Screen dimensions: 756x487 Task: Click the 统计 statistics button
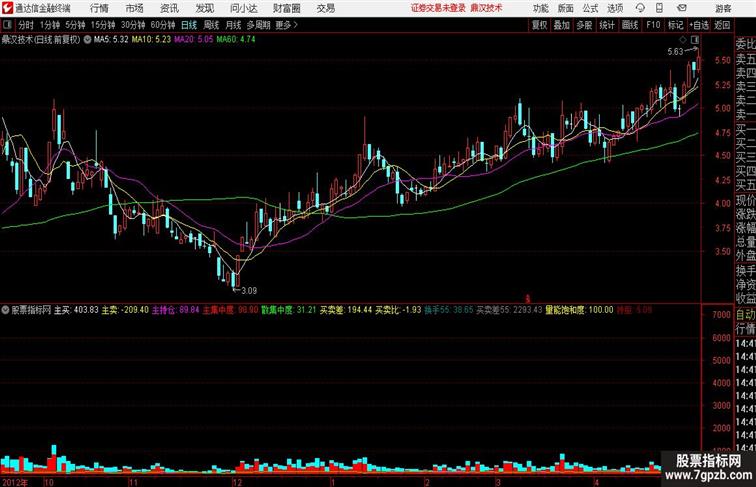607,25
